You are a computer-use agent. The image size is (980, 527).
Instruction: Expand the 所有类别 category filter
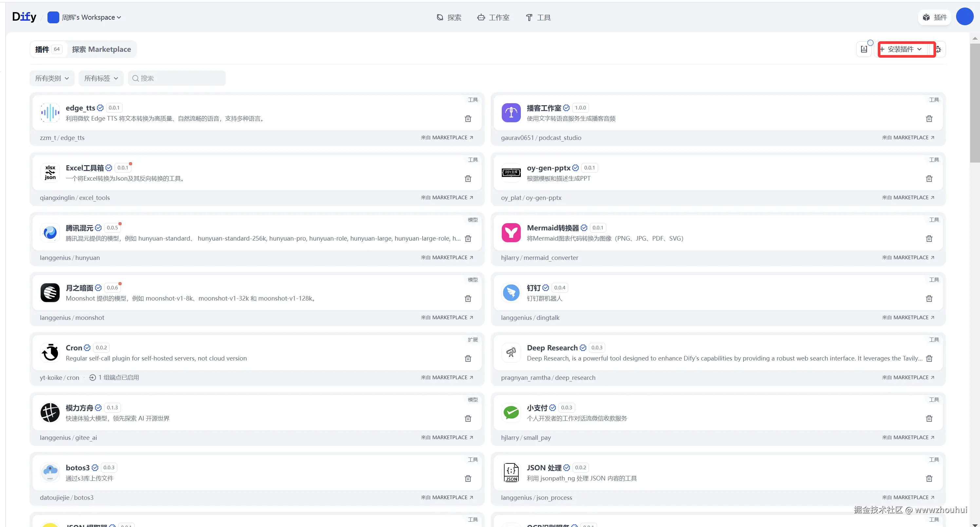pyautogui.click(x=52, y=78)
